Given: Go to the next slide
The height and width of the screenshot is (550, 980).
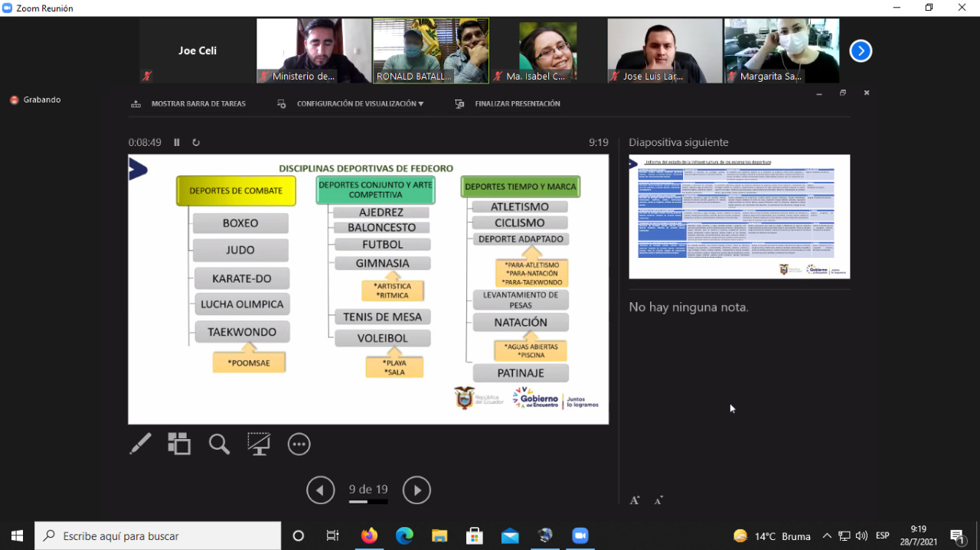Looking at the screenshot, I should pos(416,490).
